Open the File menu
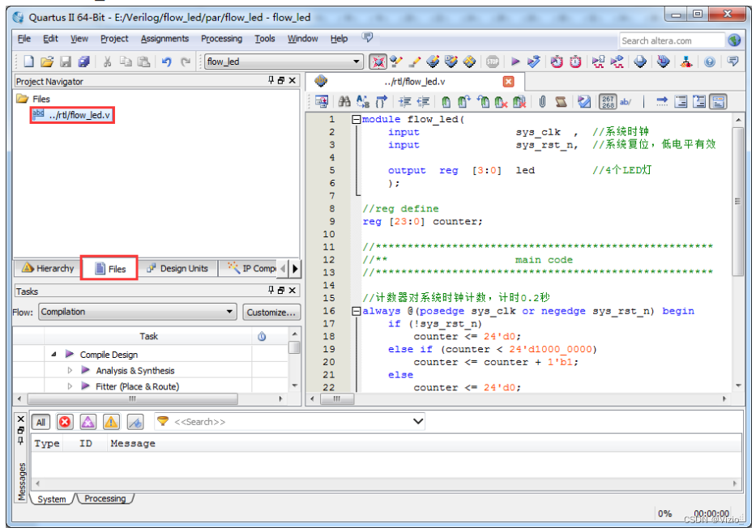 point(24,39)
